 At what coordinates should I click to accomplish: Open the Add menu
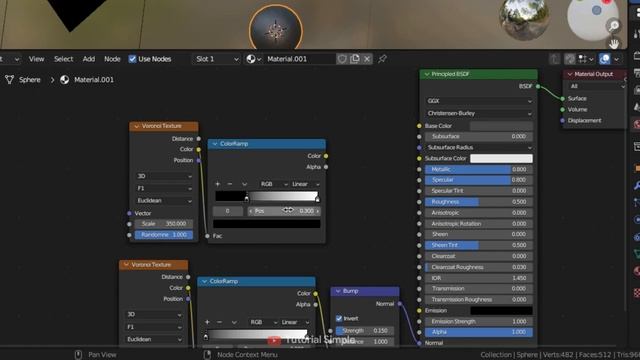[89, 59]
